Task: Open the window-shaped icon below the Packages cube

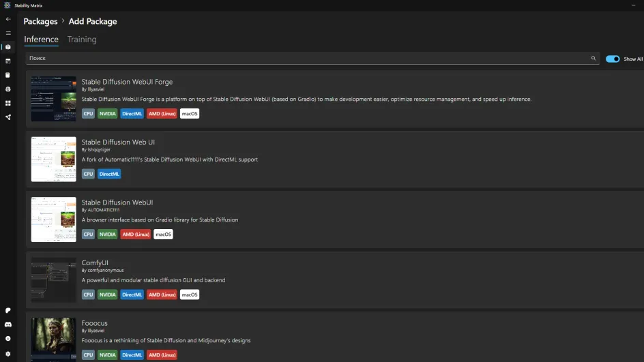Action: coord(8,61)
